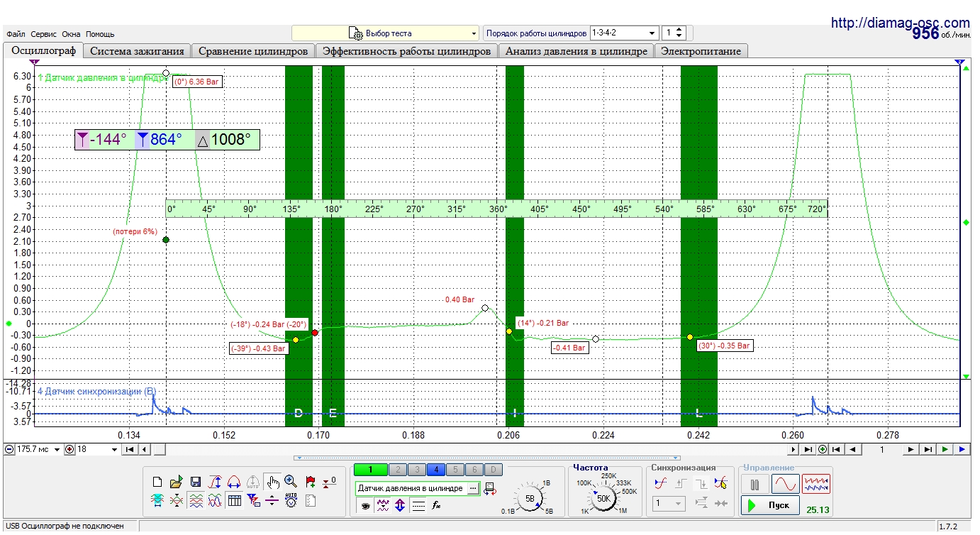The image size is (980, 535).
Task: Activate the hand pan tool
Action: coord(273,483)
